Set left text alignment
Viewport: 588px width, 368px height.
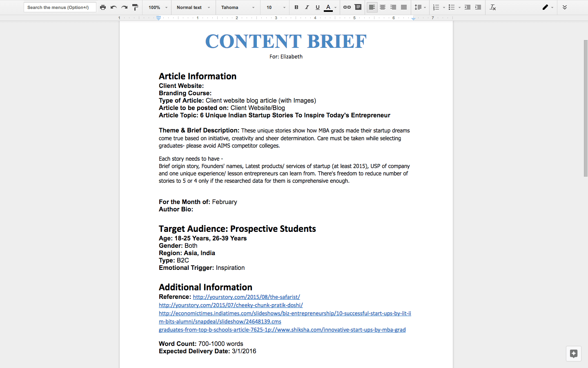pos(372,7)
